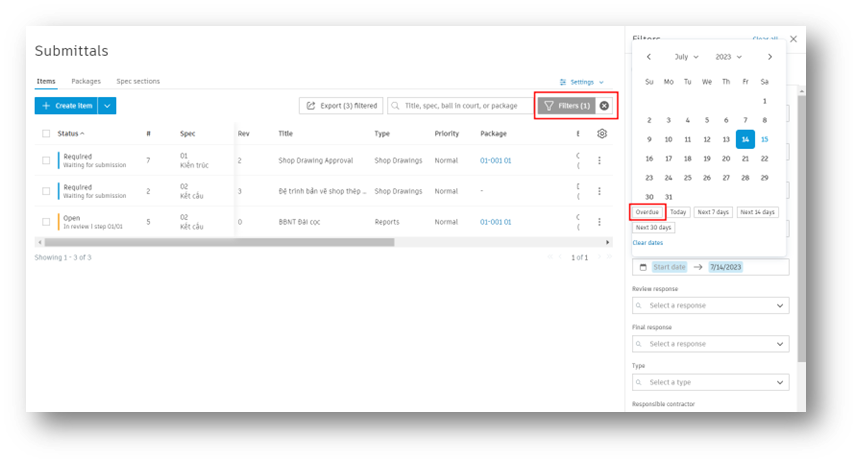Switch to the Spec sections tab

click(138, 81)
